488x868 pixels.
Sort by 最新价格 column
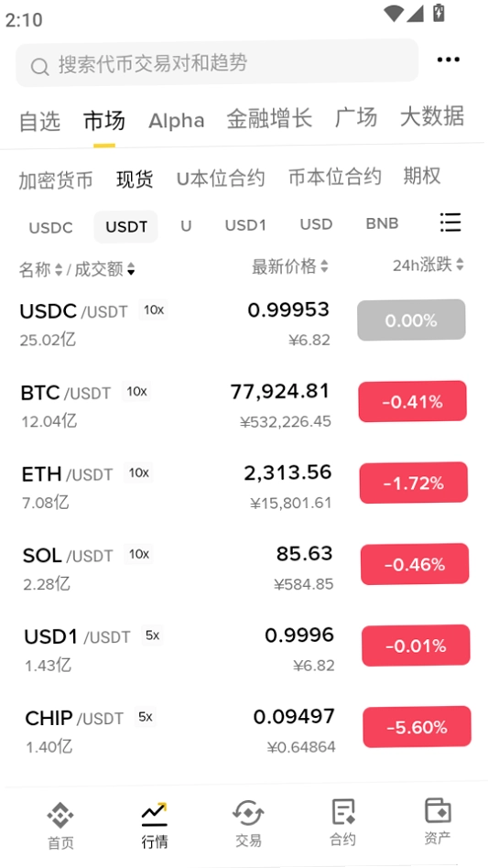(x=290, y=266)
